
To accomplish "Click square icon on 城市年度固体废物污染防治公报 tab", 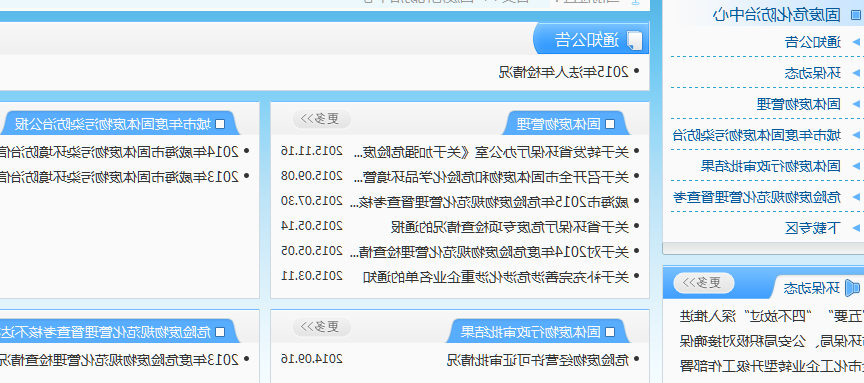I will point(220,124).
